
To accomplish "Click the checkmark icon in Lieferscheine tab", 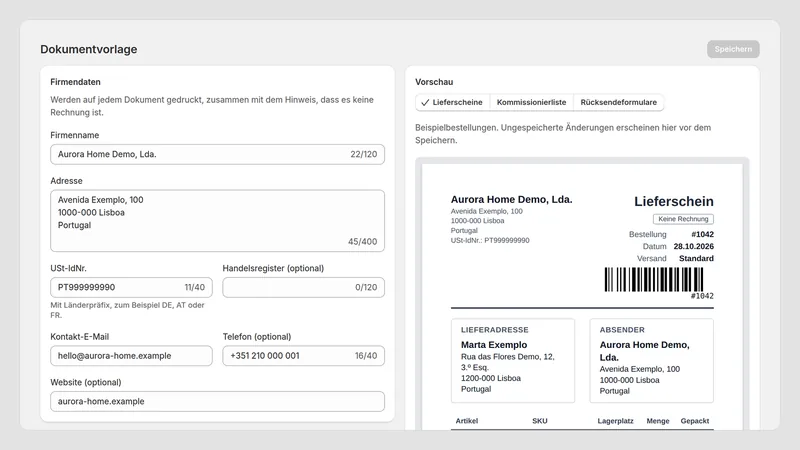I will point(425,103).
